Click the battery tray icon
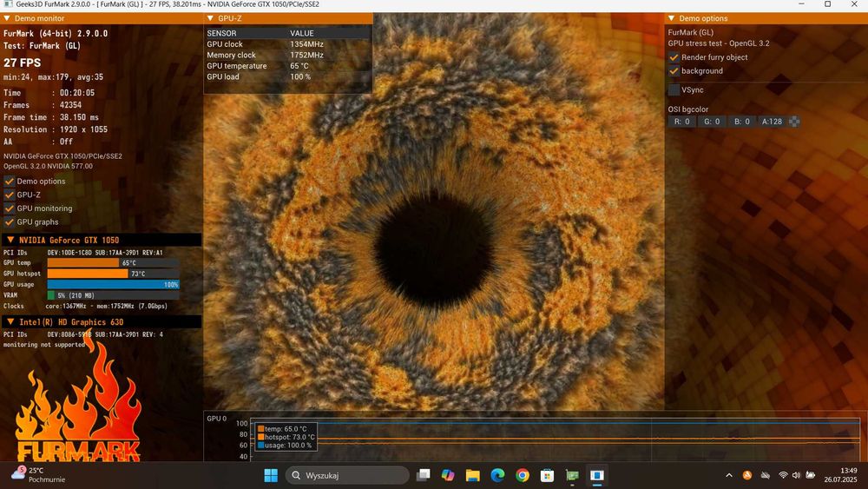The height and width of the screenshot is (489, 868). (x=811, y=475)
